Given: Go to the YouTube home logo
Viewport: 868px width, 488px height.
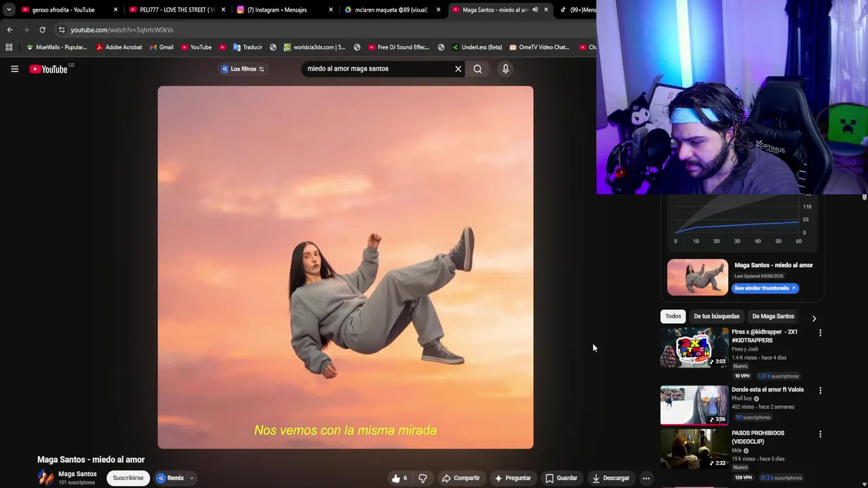Looking at the screenshot, I should pos(49,69).
